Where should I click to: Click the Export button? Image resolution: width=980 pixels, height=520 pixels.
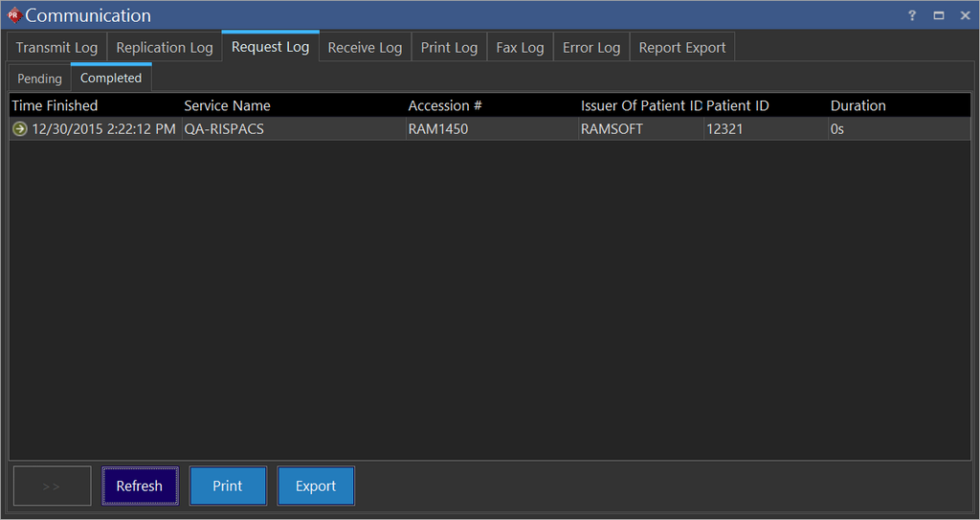(x=316, y=486)
